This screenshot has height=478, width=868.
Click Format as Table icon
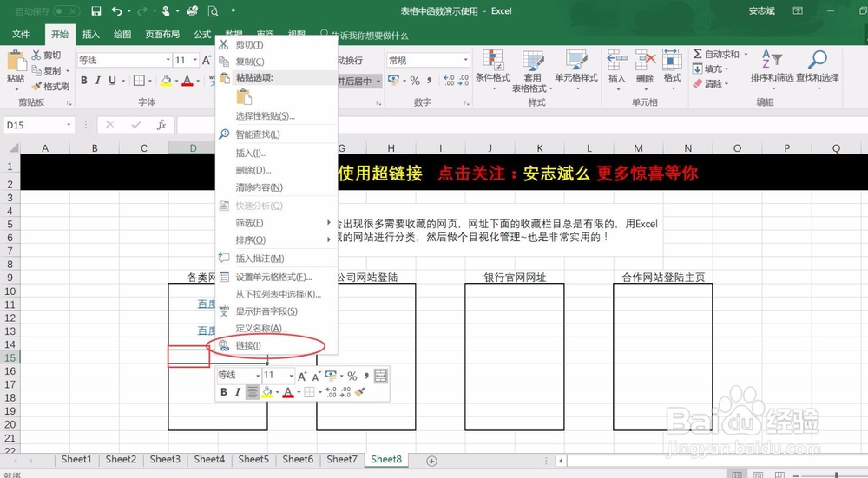point(533,61)
